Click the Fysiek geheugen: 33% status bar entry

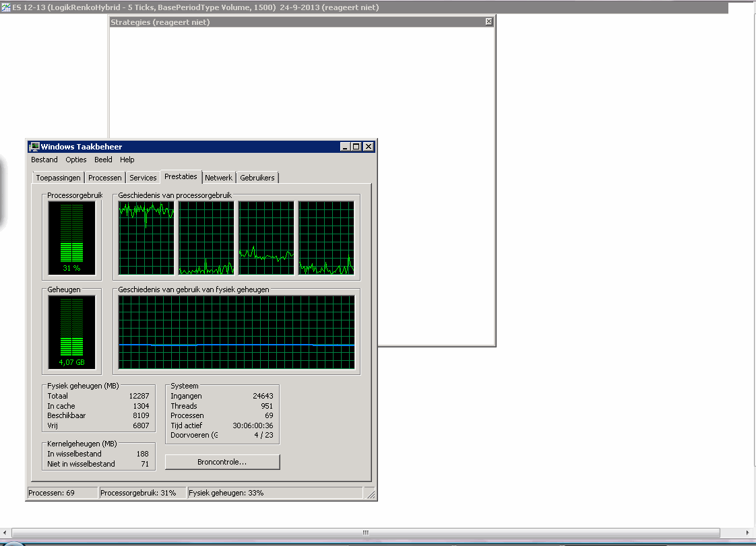click(x=275, y=493)
